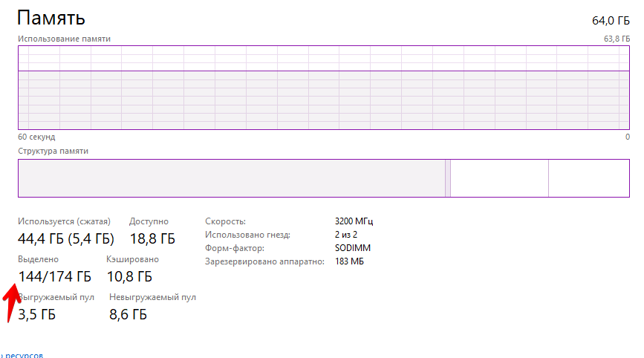Select the narrow modified segment in composition bar
This screenshot has width=644, height=358.
[448, 178]
